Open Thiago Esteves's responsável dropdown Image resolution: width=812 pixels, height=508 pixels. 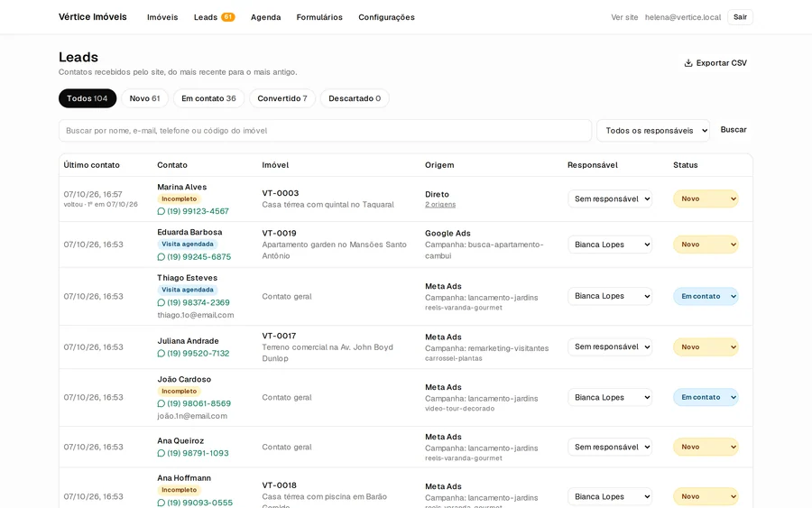(610, 296)
